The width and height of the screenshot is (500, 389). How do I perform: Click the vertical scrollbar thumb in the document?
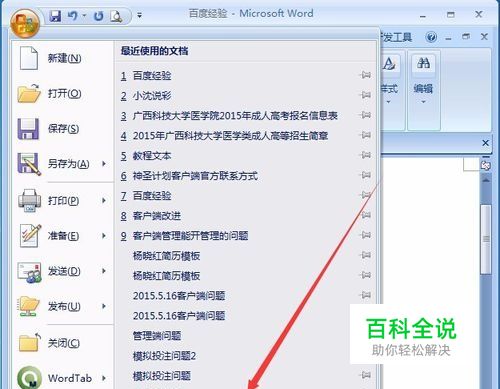[486, 239]
